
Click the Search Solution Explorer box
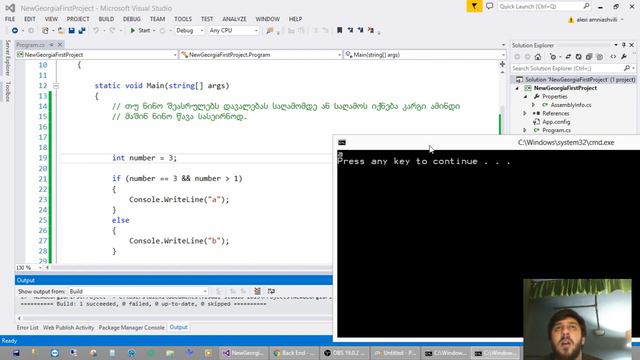[x=573, y=68]
